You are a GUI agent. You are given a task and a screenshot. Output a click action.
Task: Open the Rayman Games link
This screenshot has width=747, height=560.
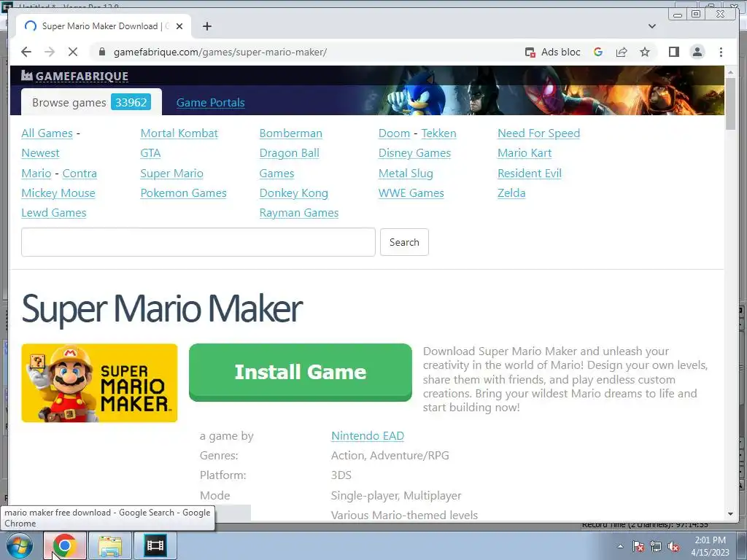[x=298, y=212]
